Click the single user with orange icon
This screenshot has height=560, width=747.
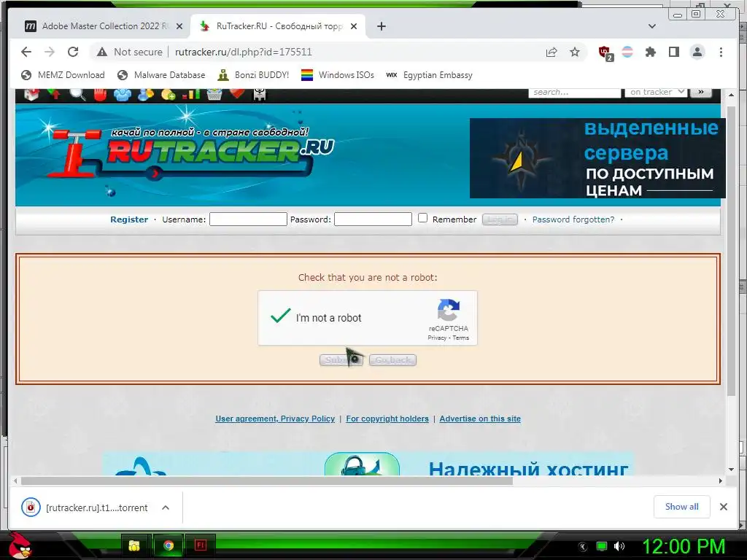[x=146, y=94]
